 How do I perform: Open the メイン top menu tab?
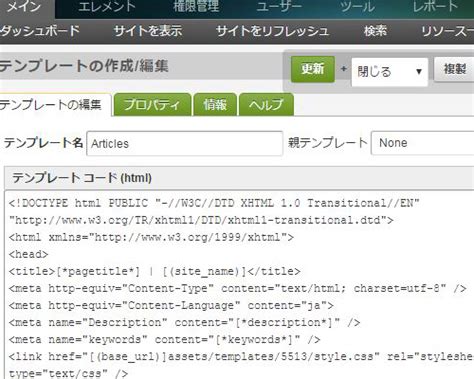25,7
